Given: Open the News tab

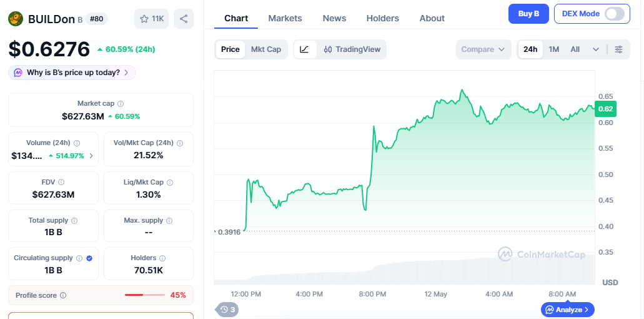Looking at the screenshot, I should (334, 18).
